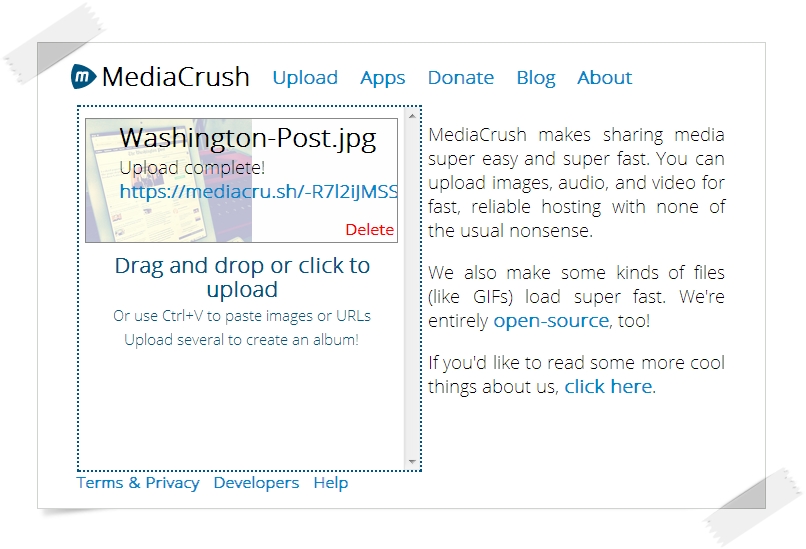This screenshot has height=549, width=806.
Task: Click the scrollbar up arrow
Action: click(412, 116)
